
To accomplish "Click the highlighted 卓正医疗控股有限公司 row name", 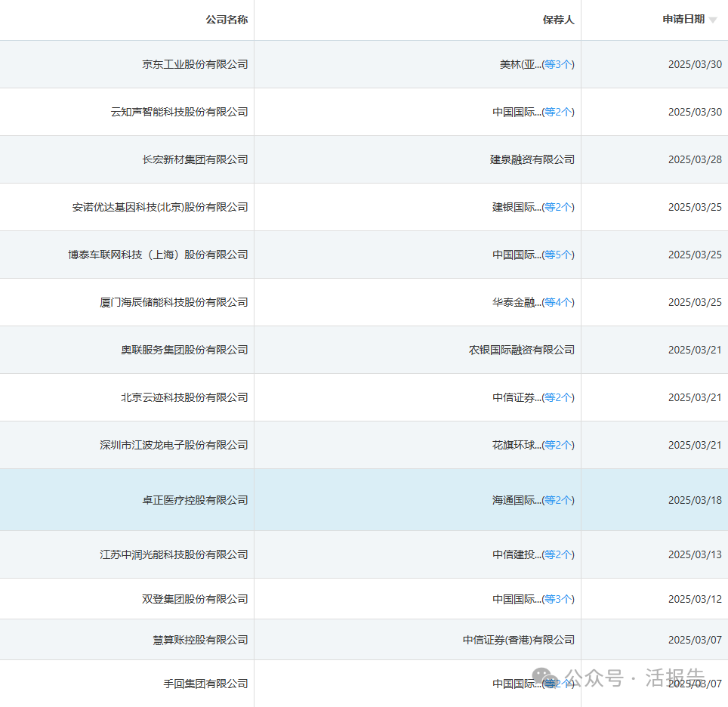I will pyautogui.click(x=195, y=500).
